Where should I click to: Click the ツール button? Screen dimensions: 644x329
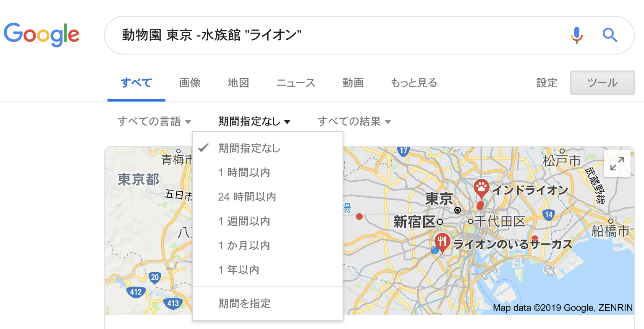pyautogui.click(x=602, y=83)
